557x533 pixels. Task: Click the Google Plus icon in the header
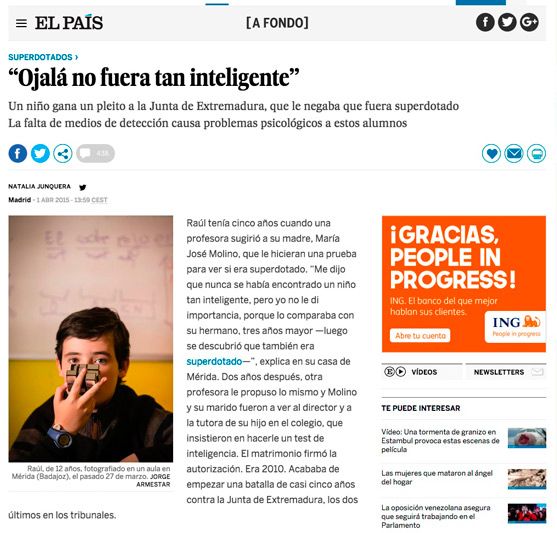(x=529, y=22)
